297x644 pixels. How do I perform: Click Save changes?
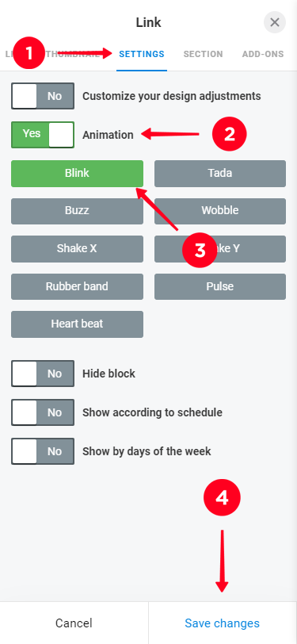[x=223, y=623]
